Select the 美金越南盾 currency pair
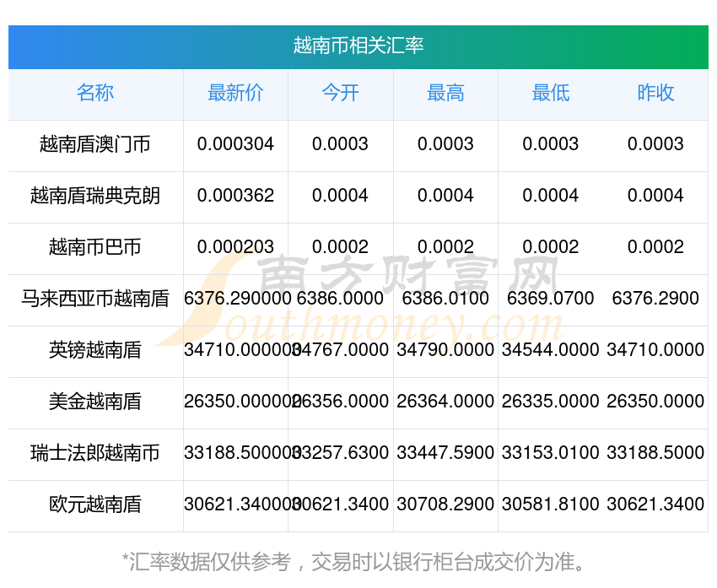 pos(95,402)
